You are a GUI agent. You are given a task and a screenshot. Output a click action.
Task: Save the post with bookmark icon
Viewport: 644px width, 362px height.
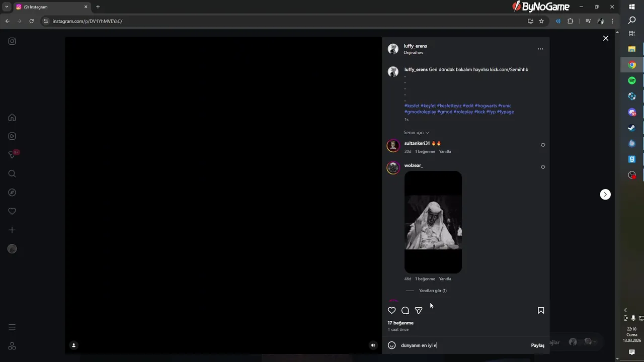click(x=541, y=310)
